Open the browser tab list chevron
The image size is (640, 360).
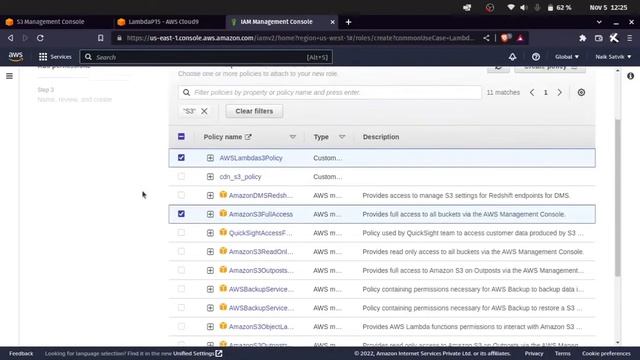(599, 22)
